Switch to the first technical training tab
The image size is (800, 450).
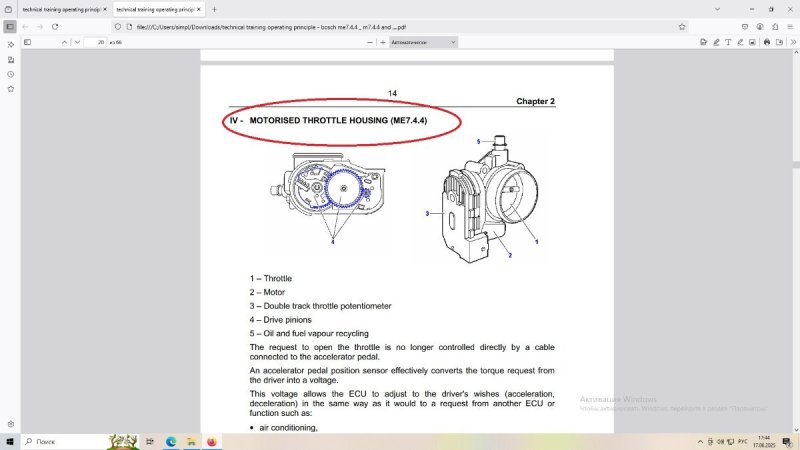(x=58, y=9)
